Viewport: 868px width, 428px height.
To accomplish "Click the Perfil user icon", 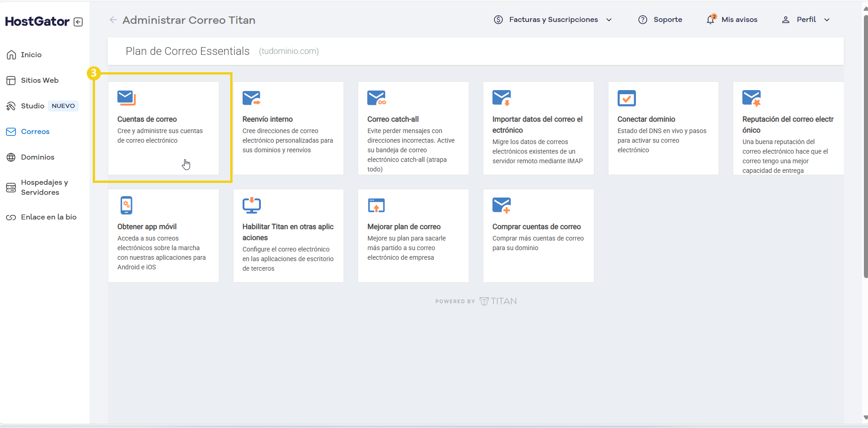I will tap(786, 20).
